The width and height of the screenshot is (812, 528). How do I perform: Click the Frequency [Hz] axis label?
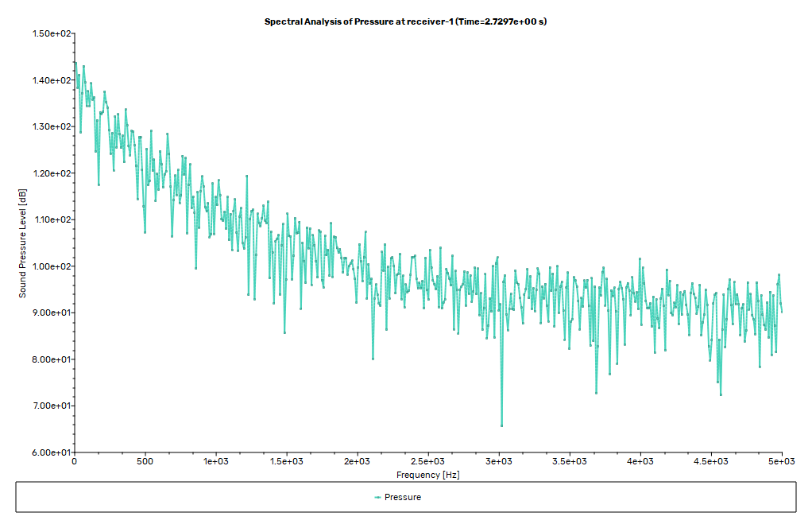(427, 475)
